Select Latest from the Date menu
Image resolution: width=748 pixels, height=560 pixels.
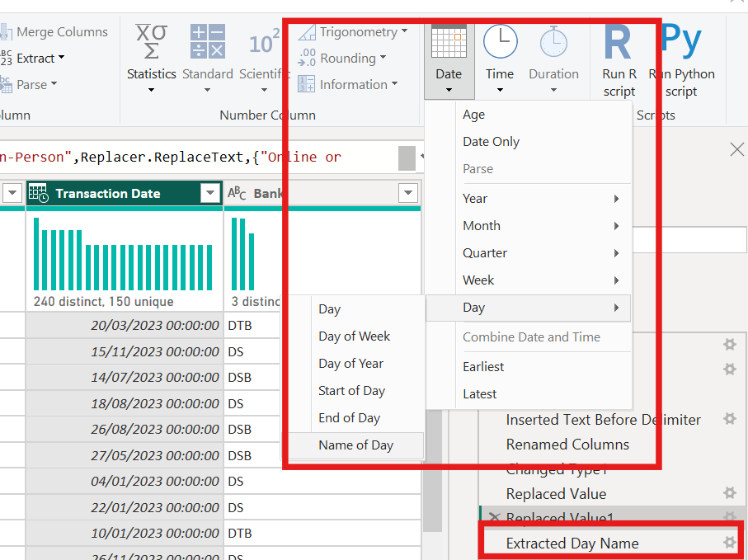pyautogui.click(x=528, y=394)
